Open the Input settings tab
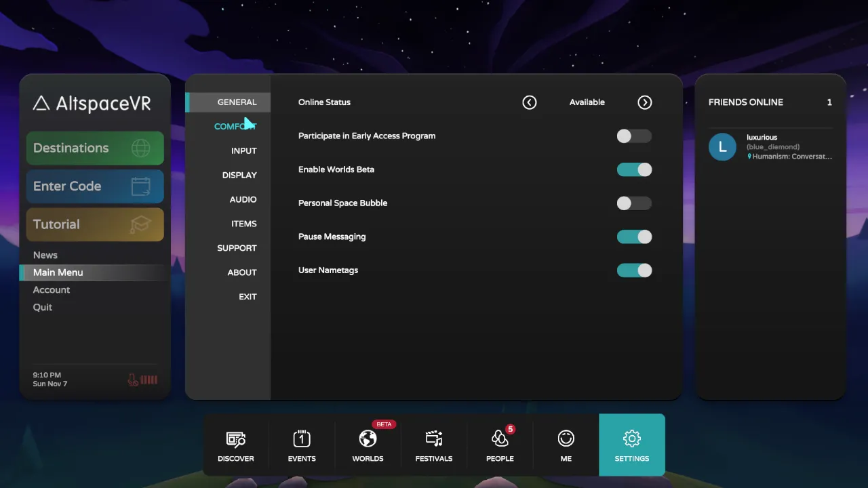868x488 pixels. tap(244, 151)
